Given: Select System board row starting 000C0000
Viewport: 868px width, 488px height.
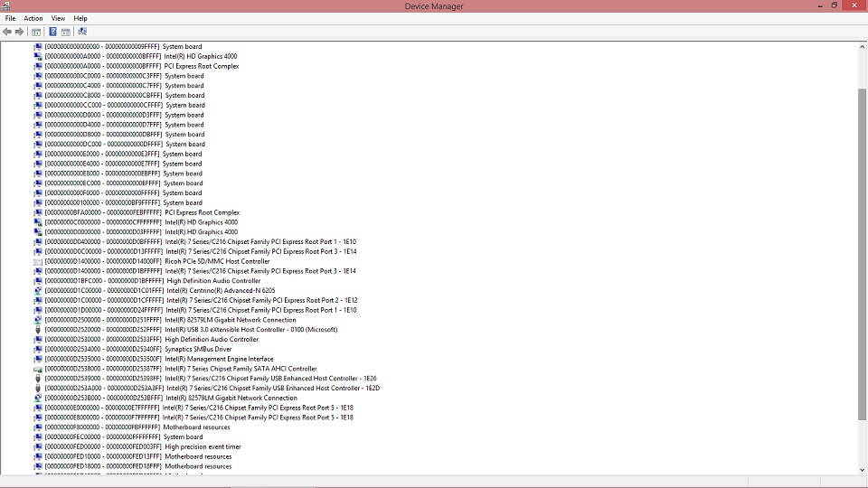Looking at the screenshot, I should [x=124, y=76].
